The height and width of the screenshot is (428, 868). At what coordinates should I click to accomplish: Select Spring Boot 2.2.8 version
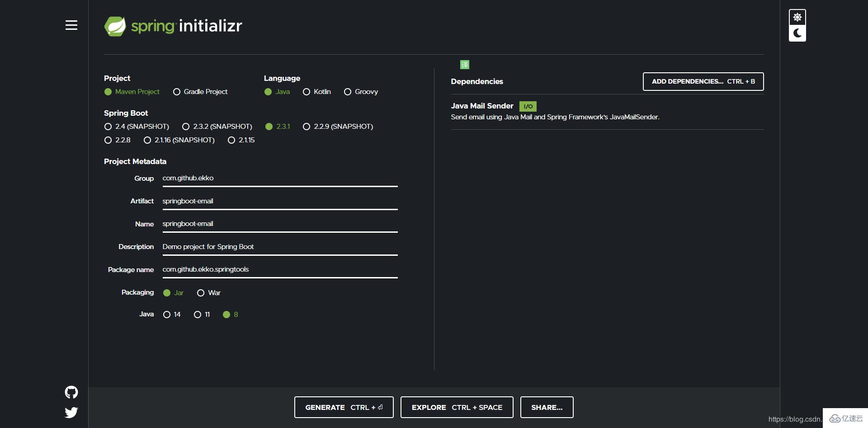[x=117, y=140]
